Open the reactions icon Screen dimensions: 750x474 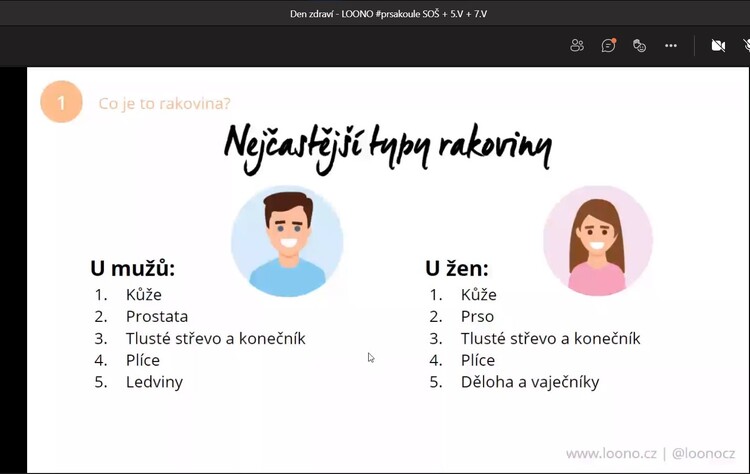[640, 45]
